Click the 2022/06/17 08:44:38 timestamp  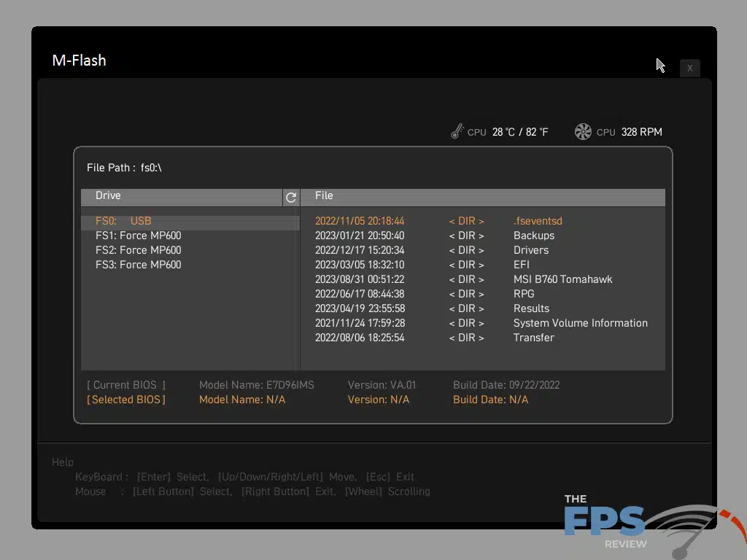[x=360, y=294]
